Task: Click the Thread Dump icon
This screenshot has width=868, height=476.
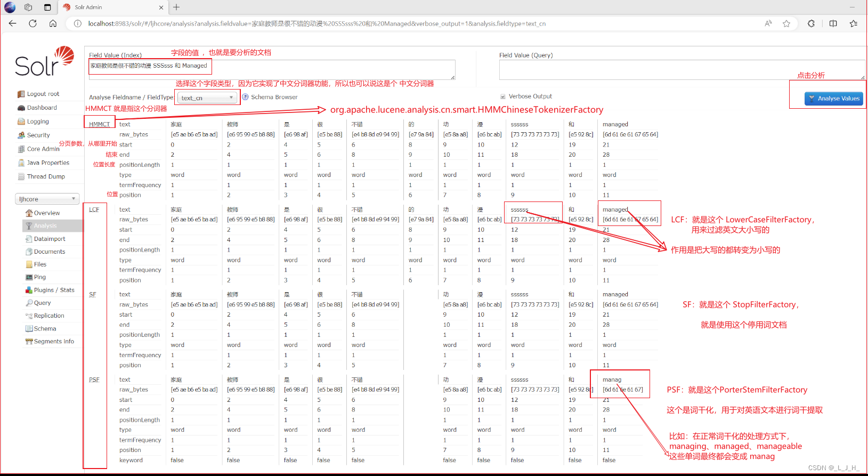Action: tap(21, 177)
